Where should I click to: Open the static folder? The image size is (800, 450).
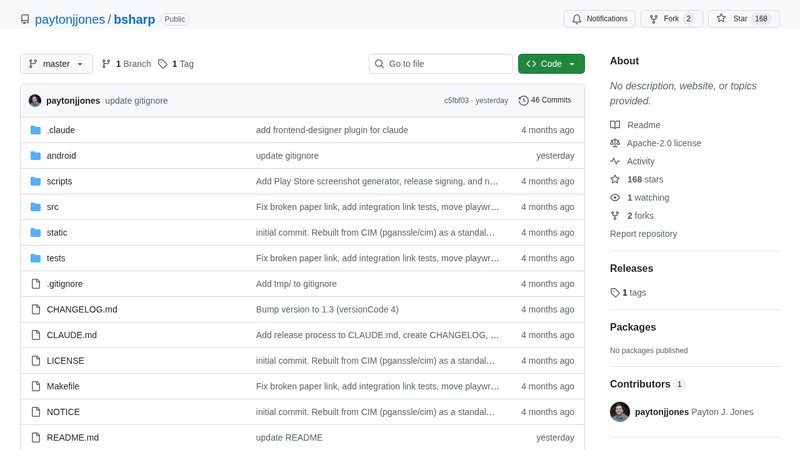57,233
